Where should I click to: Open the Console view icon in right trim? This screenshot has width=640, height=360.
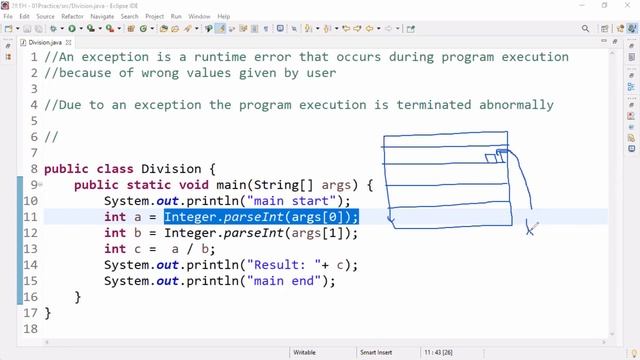coord(631,149)
